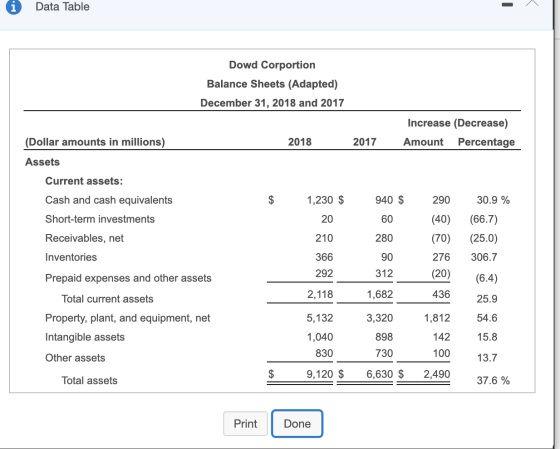
Task: Click '(Dollar amounts in millions)' label
Action: pyautogui.click(x=95, y=142)
